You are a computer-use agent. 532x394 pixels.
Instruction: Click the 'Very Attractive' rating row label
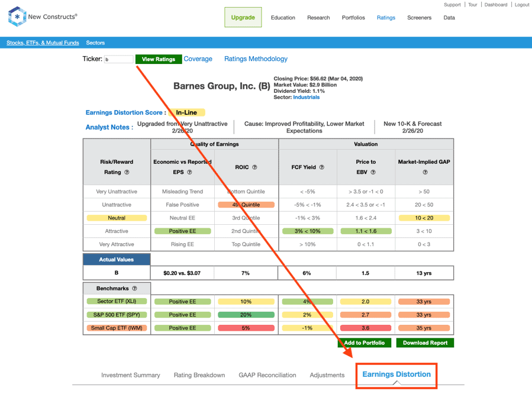(117, 244)
